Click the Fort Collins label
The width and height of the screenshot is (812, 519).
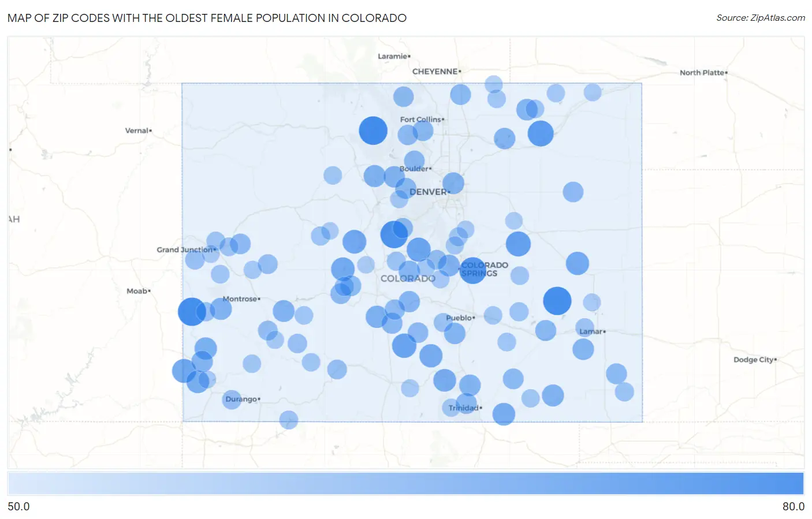click(422, 120)
